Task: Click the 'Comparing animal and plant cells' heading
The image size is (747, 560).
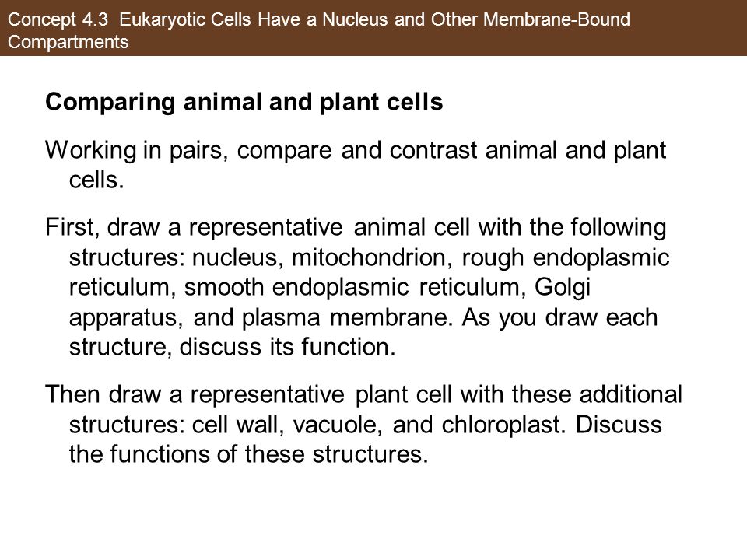Action: [x=244, y=102]
